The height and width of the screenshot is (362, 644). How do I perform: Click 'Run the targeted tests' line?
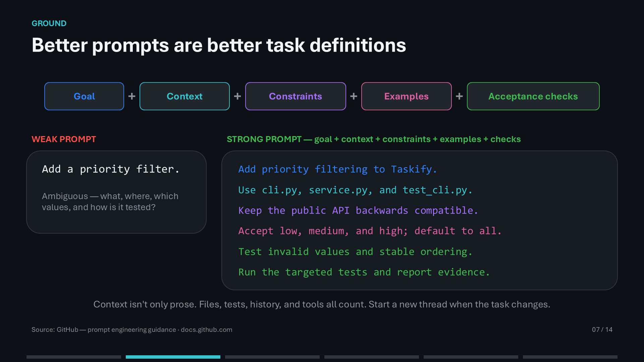(364, 272)
